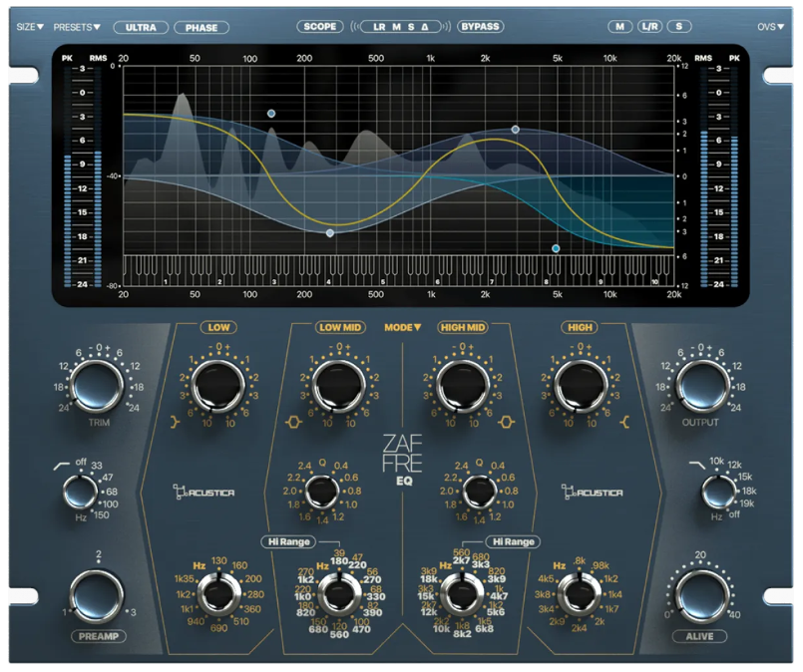
Task: Click the ZAFFRE EQ logo
Action: click(403, 459)
